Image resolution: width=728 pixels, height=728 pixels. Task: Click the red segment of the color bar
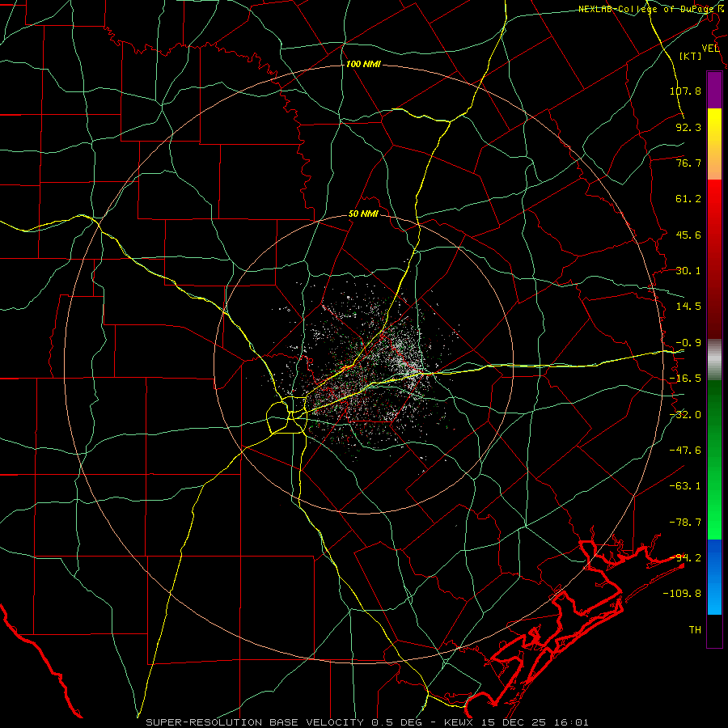[714, 259]
